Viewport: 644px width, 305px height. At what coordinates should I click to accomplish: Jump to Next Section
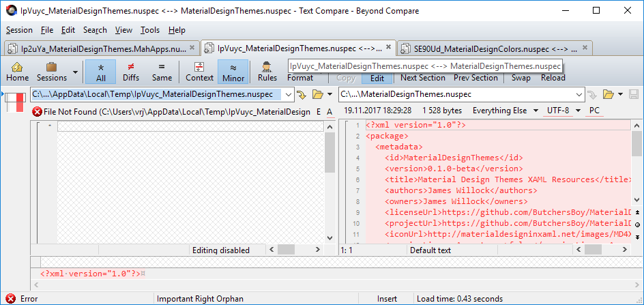pos(423,78)
